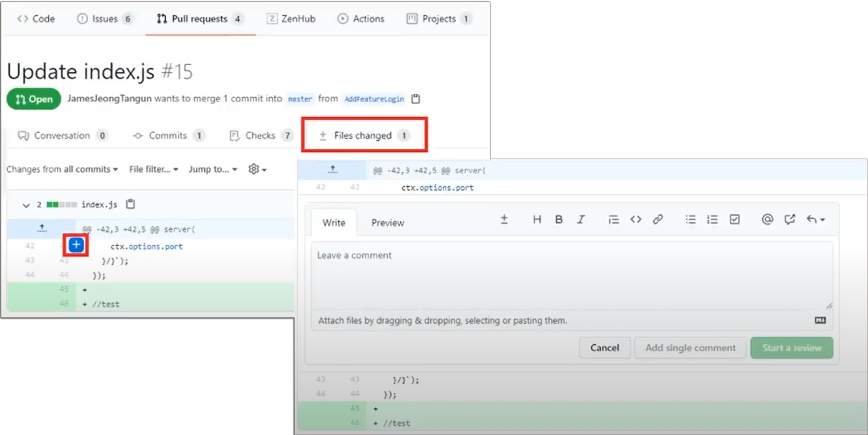Add a numbered list icon
This screenshot has width=868, height=435.
(713, 219)
